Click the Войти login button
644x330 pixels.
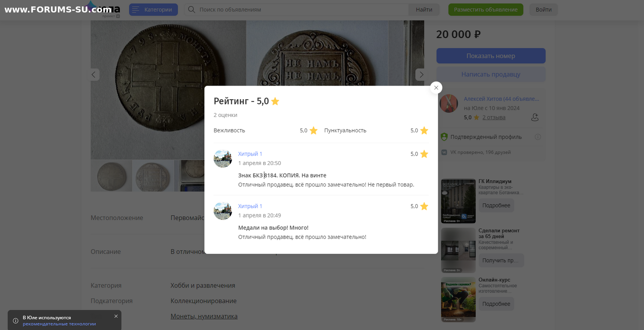coord(544,9)
